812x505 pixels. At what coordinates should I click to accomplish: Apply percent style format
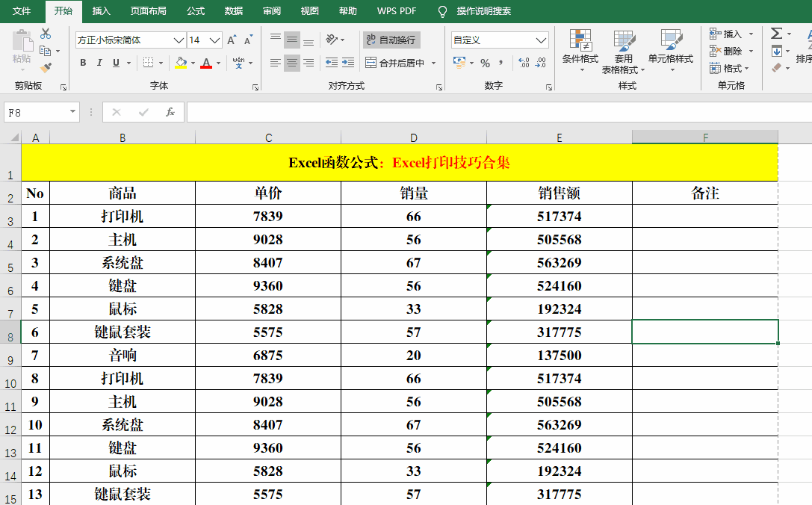click(485, 63)
